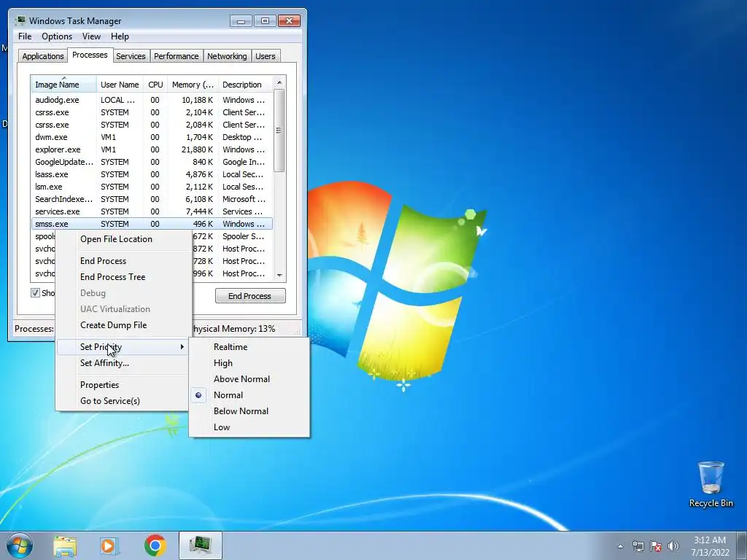Sort by Description column header
747x560 pixels.
245,85
